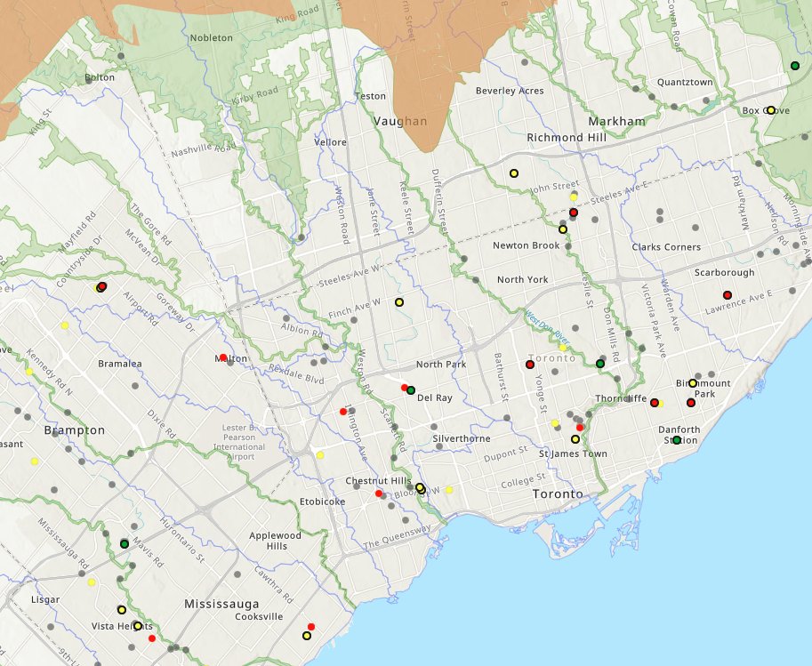
Task: Select the yellow outlined marker beside Chestnut Hills
Action: 420,487
